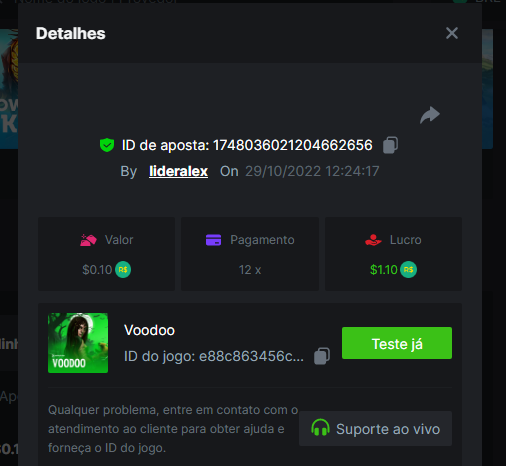This screenshot has width=506, height=466.
Task: Click the red Lucro hand icon
Action: click(373, 240)
